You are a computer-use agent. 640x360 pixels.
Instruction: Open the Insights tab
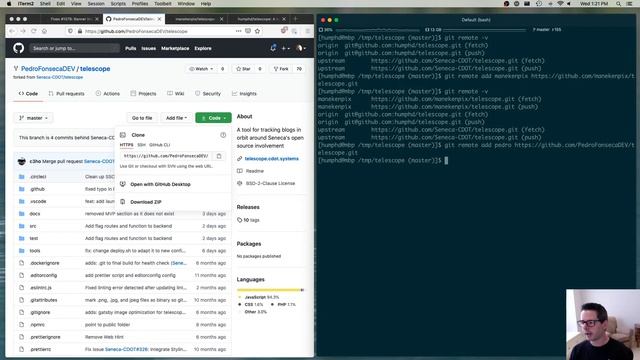[x=244, y=93]
